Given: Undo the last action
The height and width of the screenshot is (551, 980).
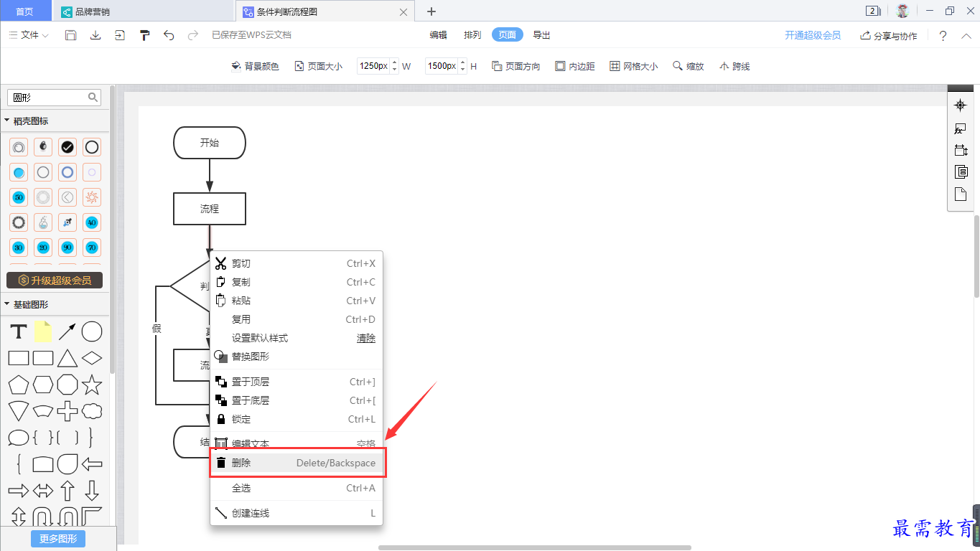Looking at the screenshot, I should (x=169, y=35).
